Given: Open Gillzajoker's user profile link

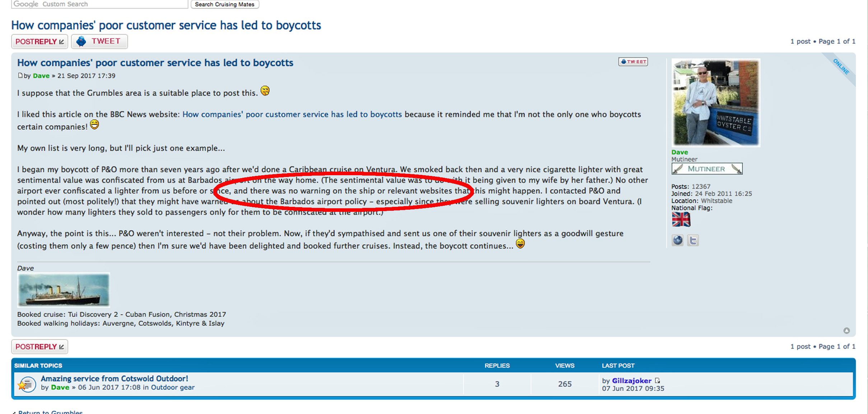Looking at the screenshot, I should pyautogui.click(x=631, y=381).
